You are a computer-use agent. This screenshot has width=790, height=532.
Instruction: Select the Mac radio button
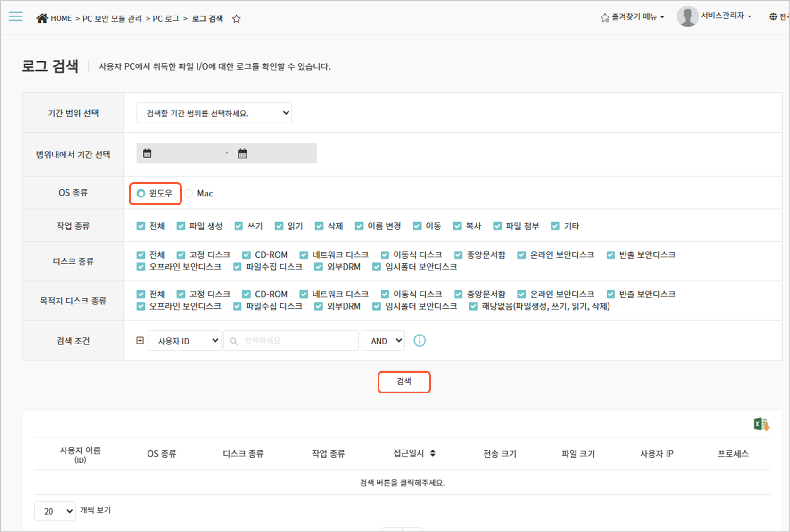[x=189, y=193]
